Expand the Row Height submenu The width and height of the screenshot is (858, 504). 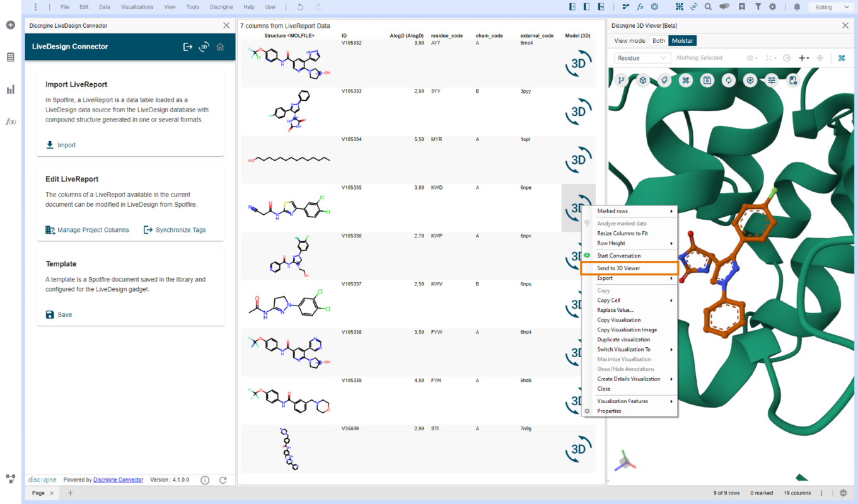pyautogui.click(x=629, y=243)
